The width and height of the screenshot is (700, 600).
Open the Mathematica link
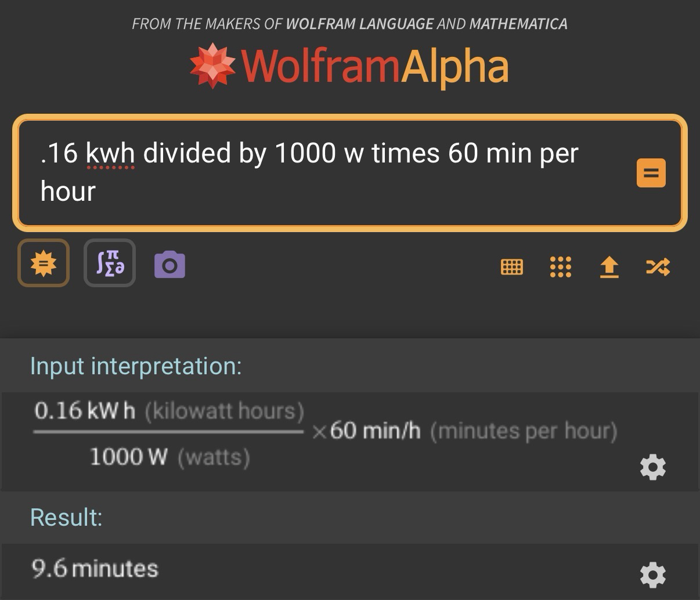coord(518,24)
